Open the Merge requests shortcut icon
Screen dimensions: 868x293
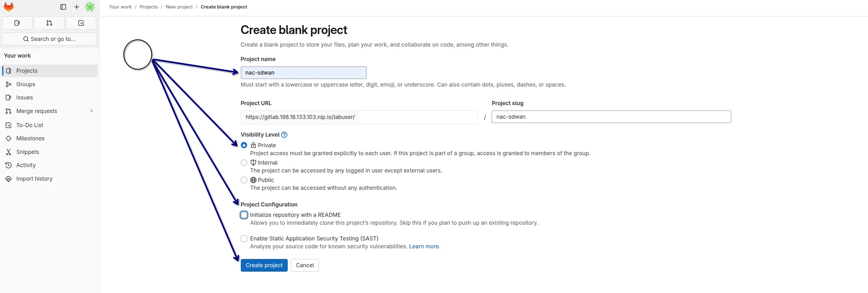49,23
